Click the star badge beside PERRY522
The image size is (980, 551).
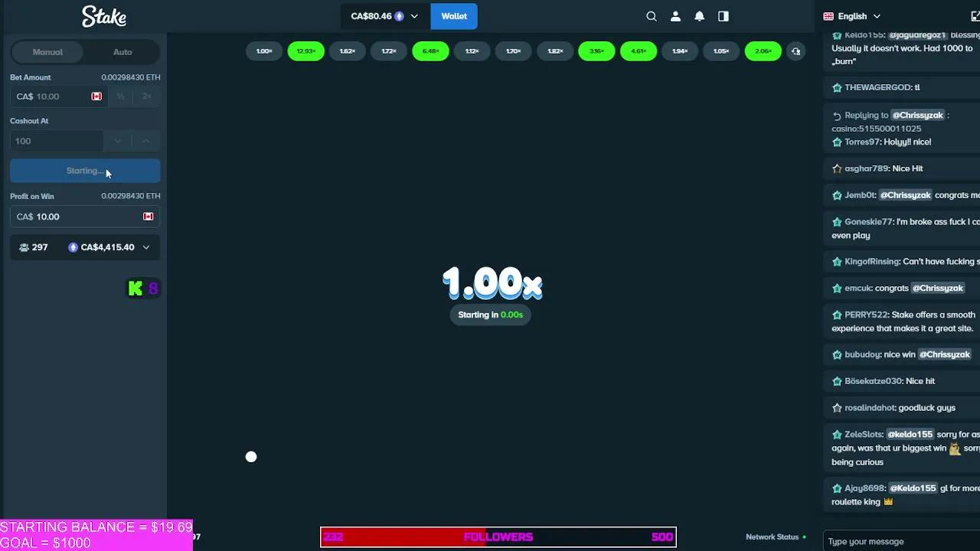tap(837, 315)
